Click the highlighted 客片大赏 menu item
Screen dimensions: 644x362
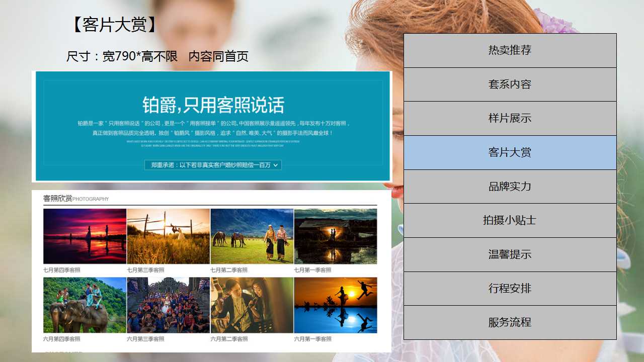(x=510, y=152)
